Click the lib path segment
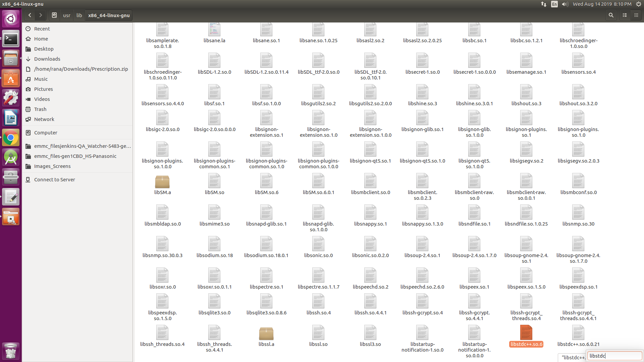 click(x=79, y=15)
